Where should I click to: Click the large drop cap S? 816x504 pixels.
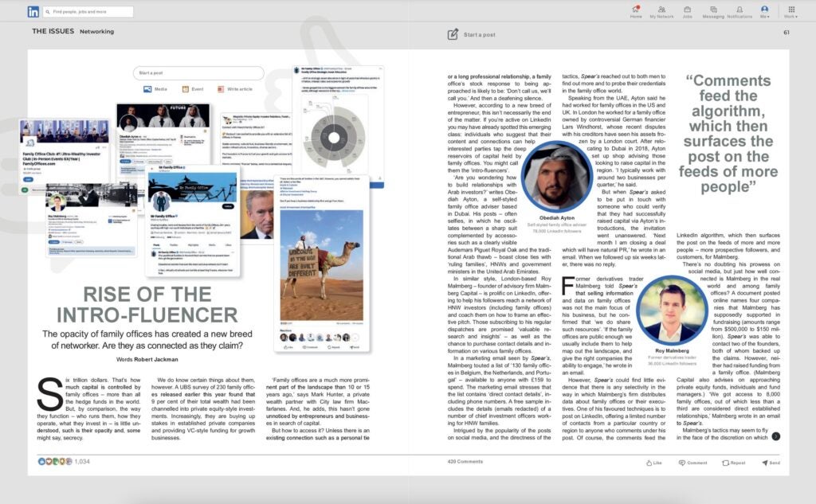pos(50,394)
